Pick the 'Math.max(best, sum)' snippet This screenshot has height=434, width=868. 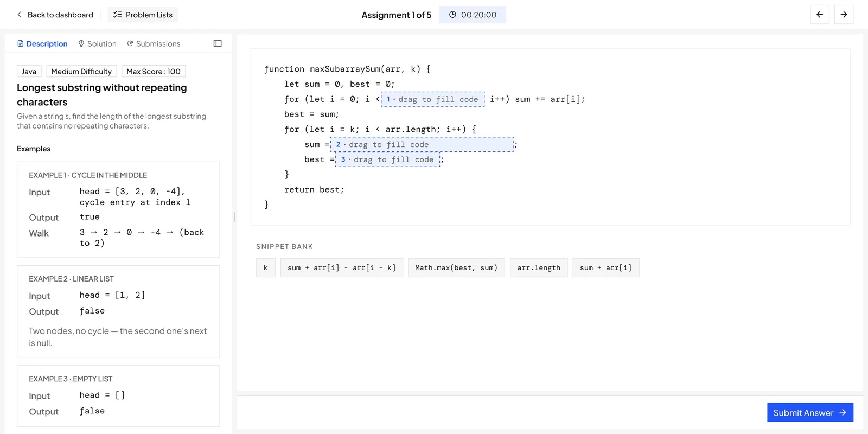[x=456, y=268]
